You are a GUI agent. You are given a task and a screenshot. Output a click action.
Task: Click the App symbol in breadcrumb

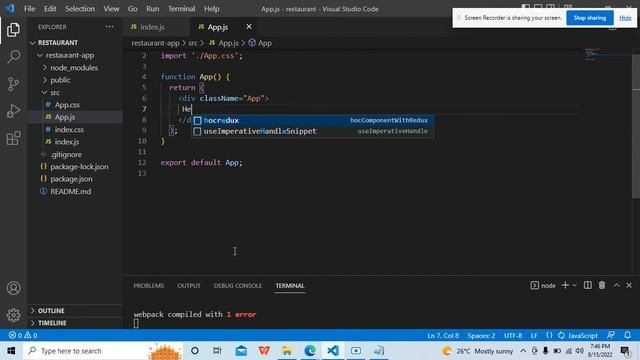pos(260,43)
